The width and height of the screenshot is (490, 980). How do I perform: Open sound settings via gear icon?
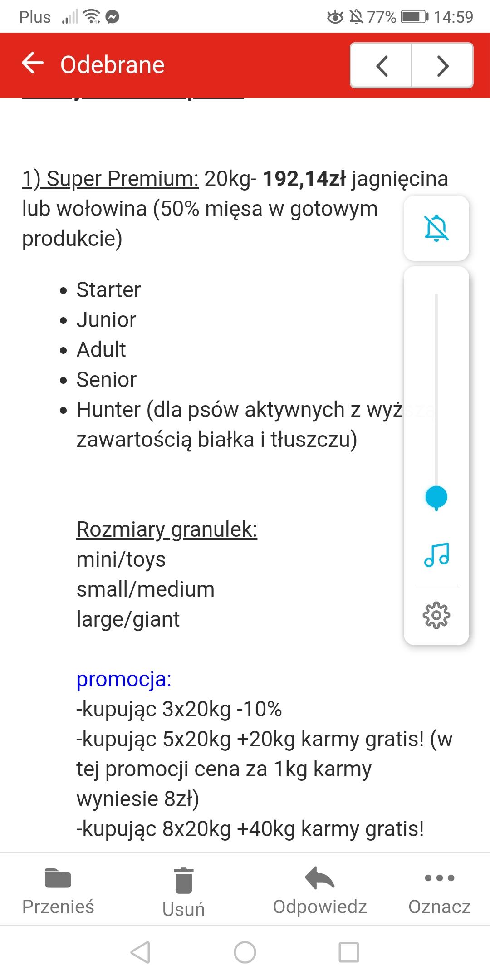436,615
